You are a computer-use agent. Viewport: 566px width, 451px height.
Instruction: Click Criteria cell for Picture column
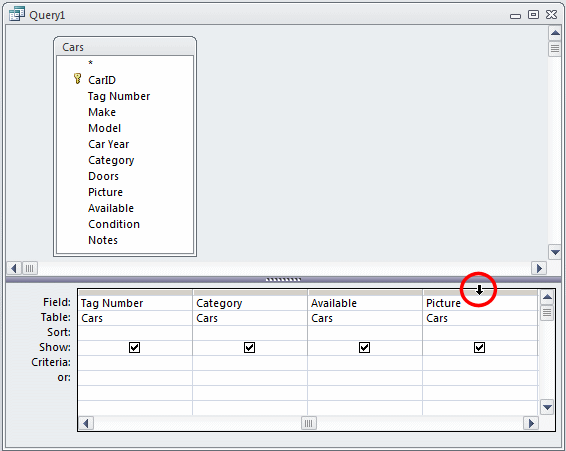tap(480, 363)
